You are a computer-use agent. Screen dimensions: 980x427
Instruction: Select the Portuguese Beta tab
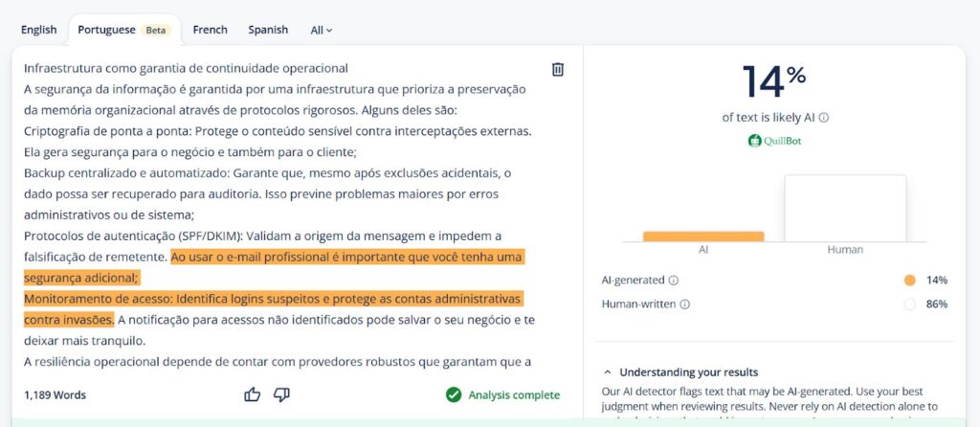(x=123, y=30)
